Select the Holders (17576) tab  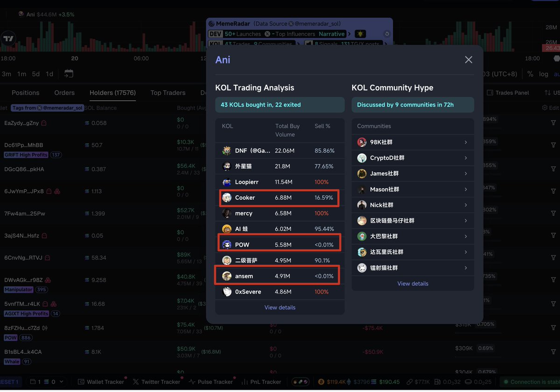pos(112,93)
